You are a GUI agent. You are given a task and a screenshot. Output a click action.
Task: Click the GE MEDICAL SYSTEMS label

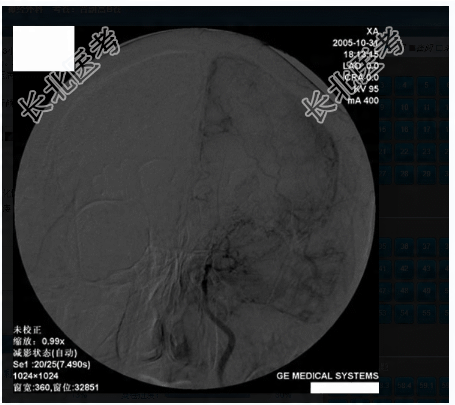tap(327, 376)
